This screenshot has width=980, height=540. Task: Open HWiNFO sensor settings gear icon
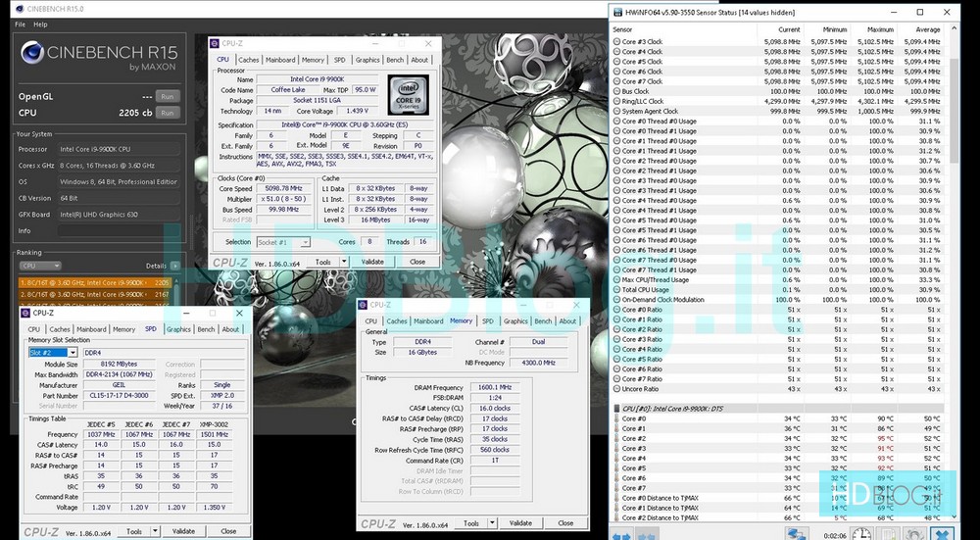coord(916,534)
